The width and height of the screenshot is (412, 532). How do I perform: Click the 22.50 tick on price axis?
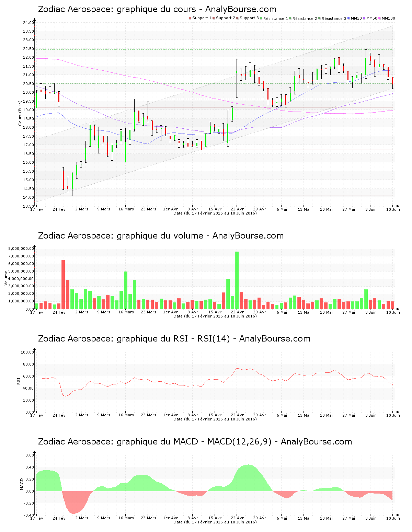click(28, 49)
